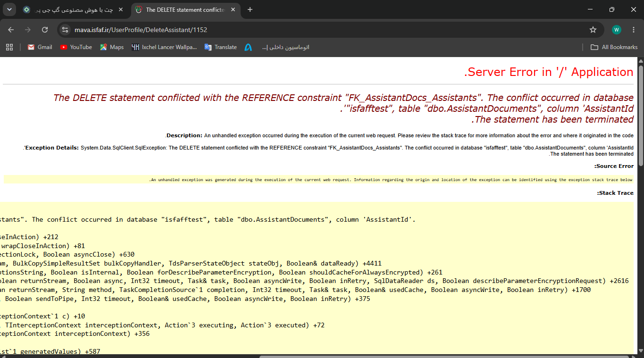Image resolution: width=644 pixels, height=358 pixels.
Task: Open the All Bookmarks folder
Action: pyautogui.click(x=614, y=47)
